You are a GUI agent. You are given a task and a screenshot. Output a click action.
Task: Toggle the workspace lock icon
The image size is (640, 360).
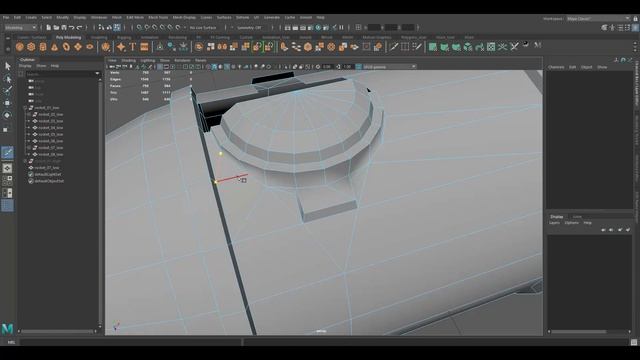coord(635,18)
